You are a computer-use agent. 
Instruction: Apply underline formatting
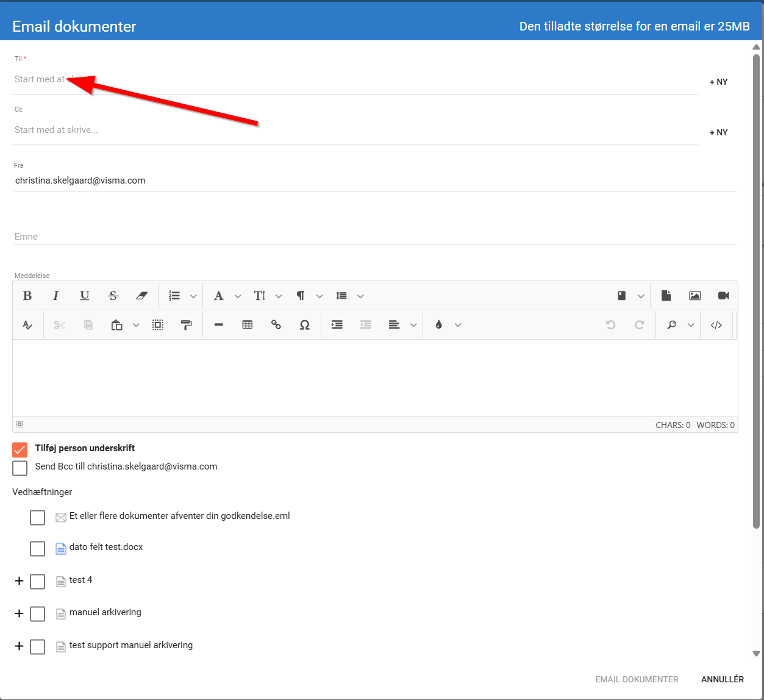(85, 296)
